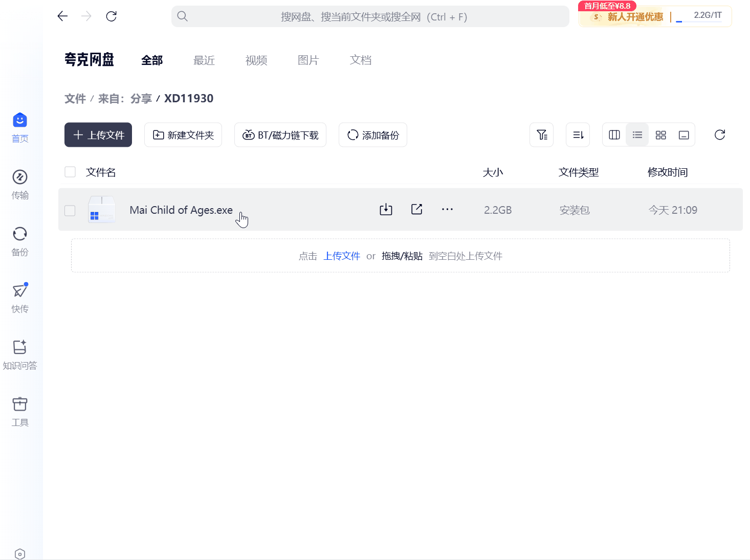The height and width of the screenshot is (560, 750).
Task: Refresh the file list
Action: pyautogui.click(x=719, y=135)
